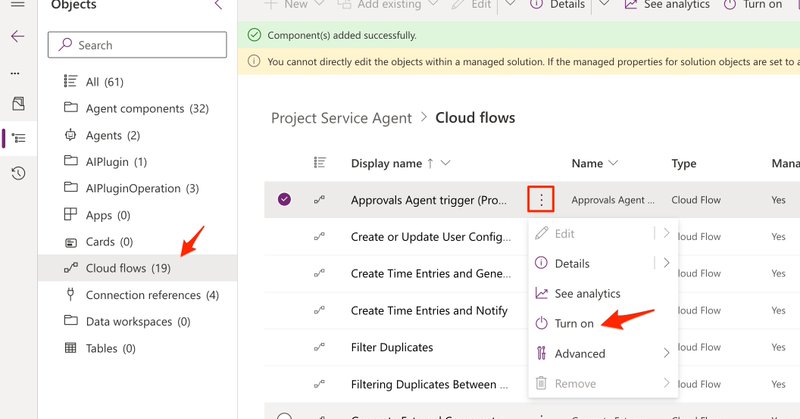Image resolution: width=800 pixels, height=419 pixels.
Task: Open Create or Update User Config flow
Action: [x=431, y=237]
